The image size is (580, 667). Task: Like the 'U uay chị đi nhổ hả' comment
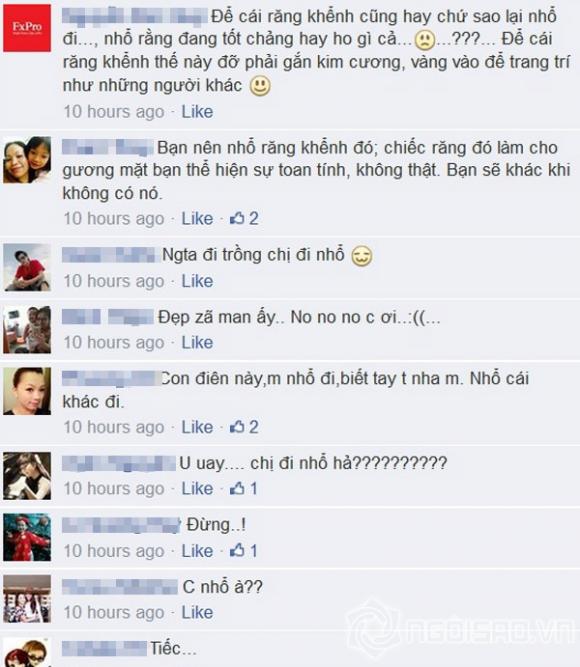(197, 488)
